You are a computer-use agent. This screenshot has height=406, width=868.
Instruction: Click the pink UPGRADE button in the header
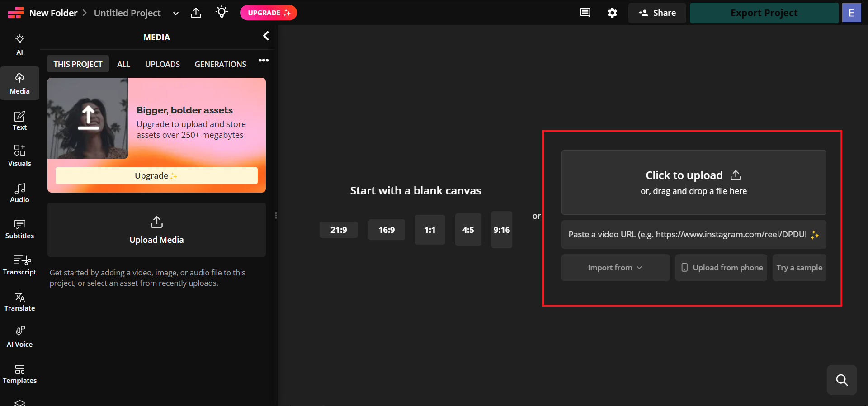268,13
